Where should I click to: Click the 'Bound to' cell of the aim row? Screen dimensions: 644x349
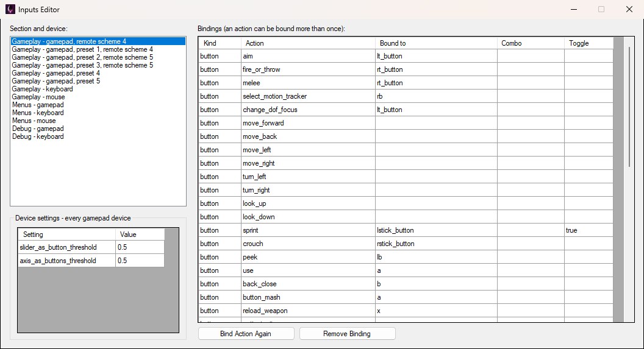coord(436,56)
